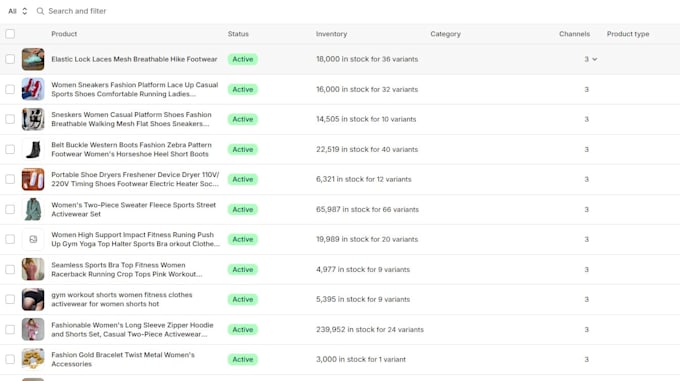Select Portable Shoe Dryers checkbox
Viewport: 680px width, 381px height.
[10, 179]
